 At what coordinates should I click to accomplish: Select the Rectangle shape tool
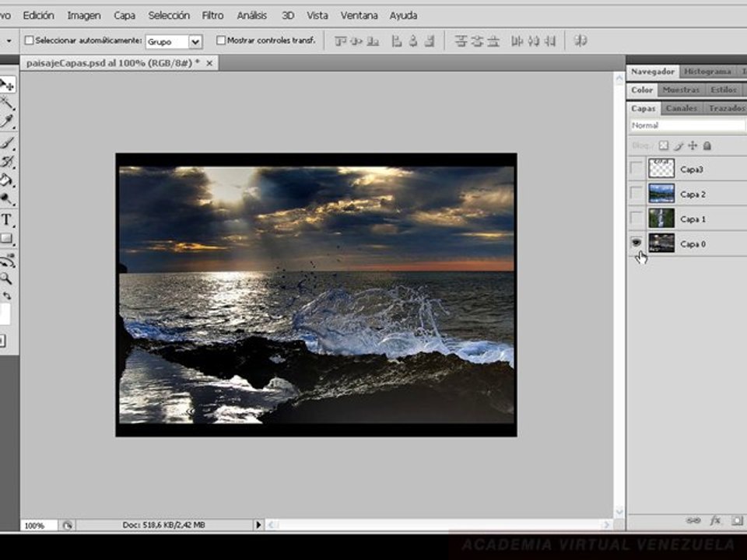[6, 239]
